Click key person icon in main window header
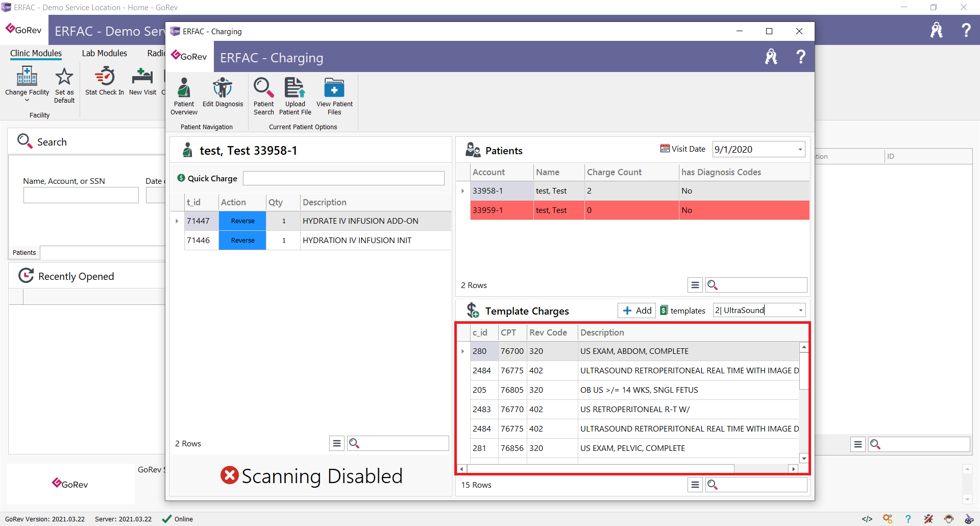 point(937,30)
